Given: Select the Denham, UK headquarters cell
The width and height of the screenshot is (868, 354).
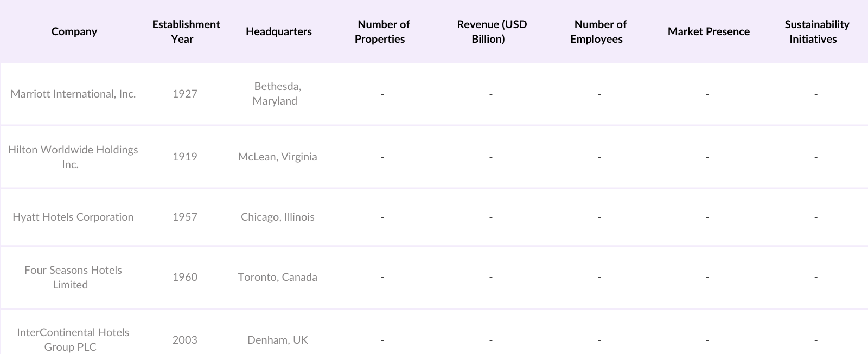Looking at the screenshot, I should [x=278, y=340].
